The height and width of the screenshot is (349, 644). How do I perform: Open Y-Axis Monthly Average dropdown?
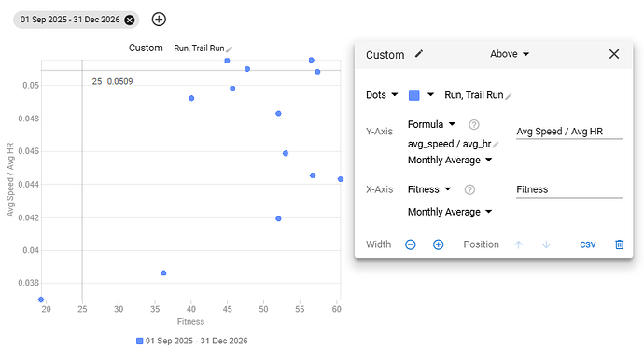(x=450, y=160)
